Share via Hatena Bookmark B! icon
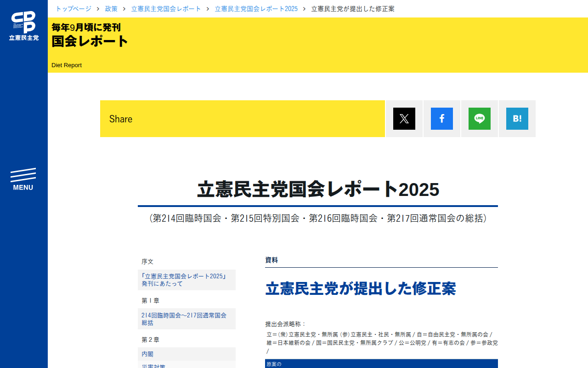The height and width of the screenshot is (368, 588). (517, 119)
